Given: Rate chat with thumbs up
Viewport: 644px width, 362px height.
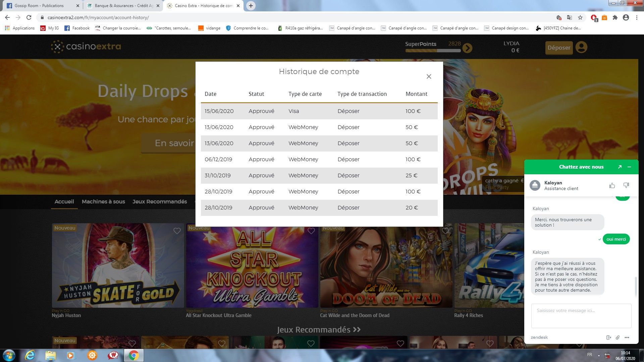Looking at the screenshot, I should click(x=612, y=185).
